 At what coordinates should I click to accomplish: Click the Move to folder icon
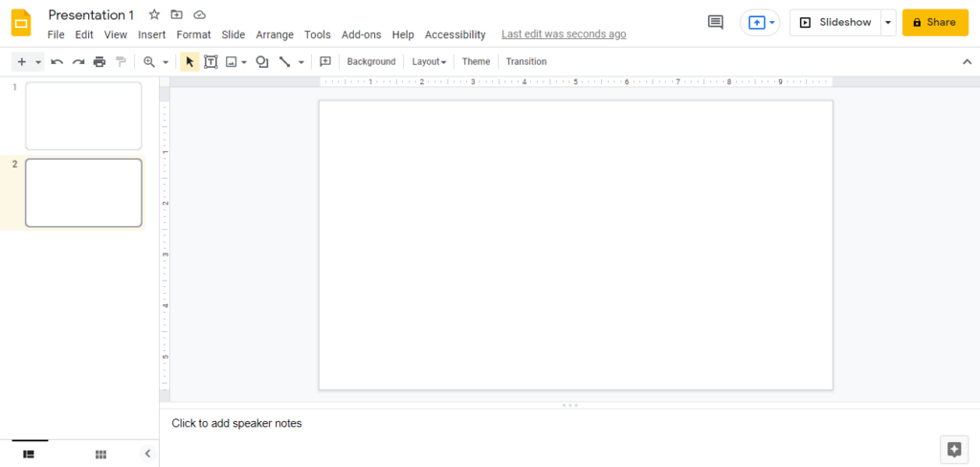pos(176,15)
